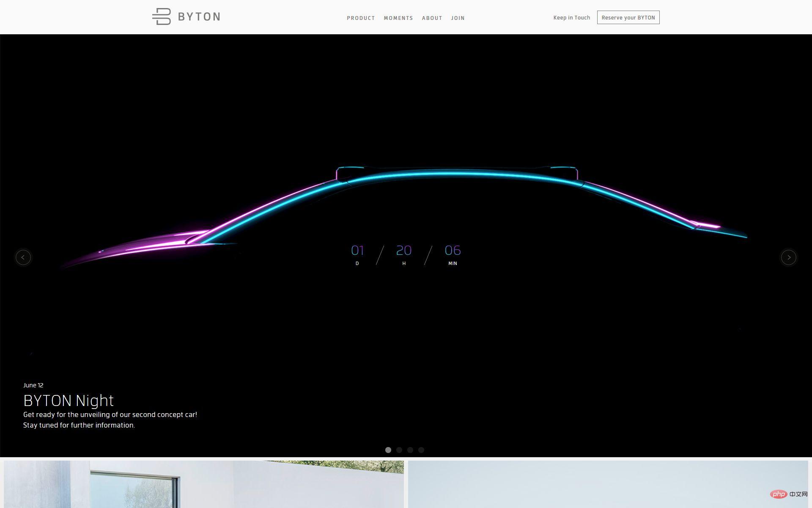Select the first carousel dot
The image size is (812, 508).
click(x=388, y=450)
